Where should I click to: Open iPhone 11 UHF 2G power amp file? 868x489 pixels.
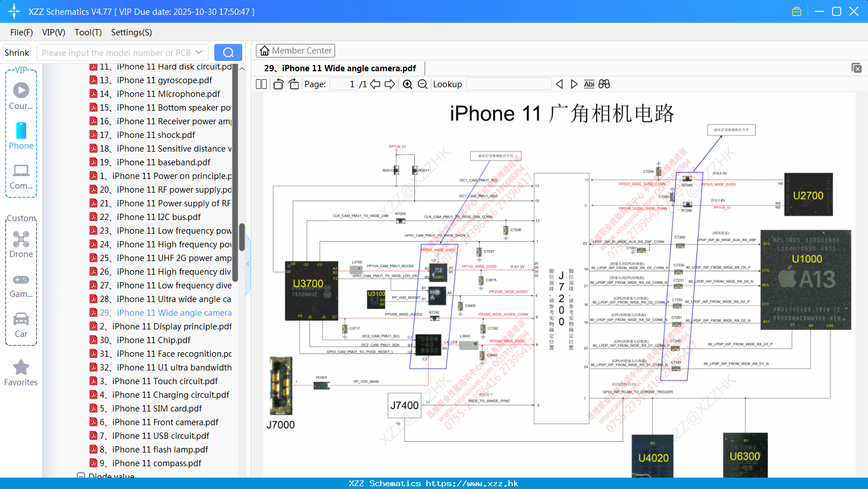coord(161,258)
